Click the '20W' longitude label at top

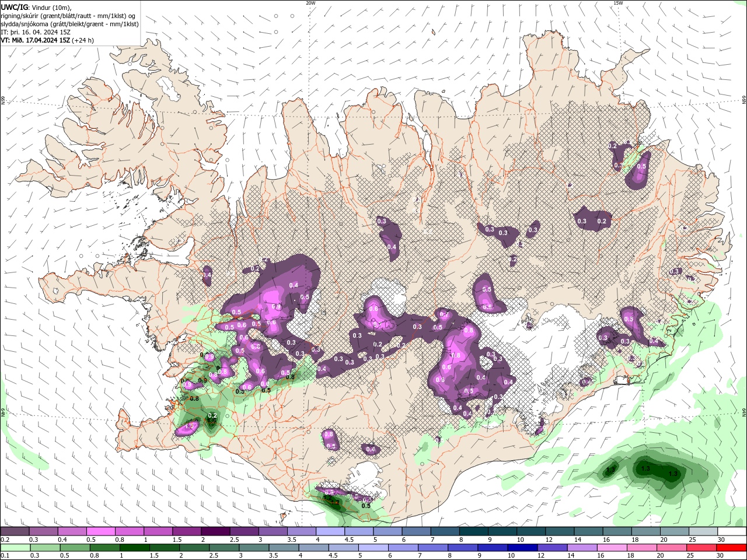point(310,3)
